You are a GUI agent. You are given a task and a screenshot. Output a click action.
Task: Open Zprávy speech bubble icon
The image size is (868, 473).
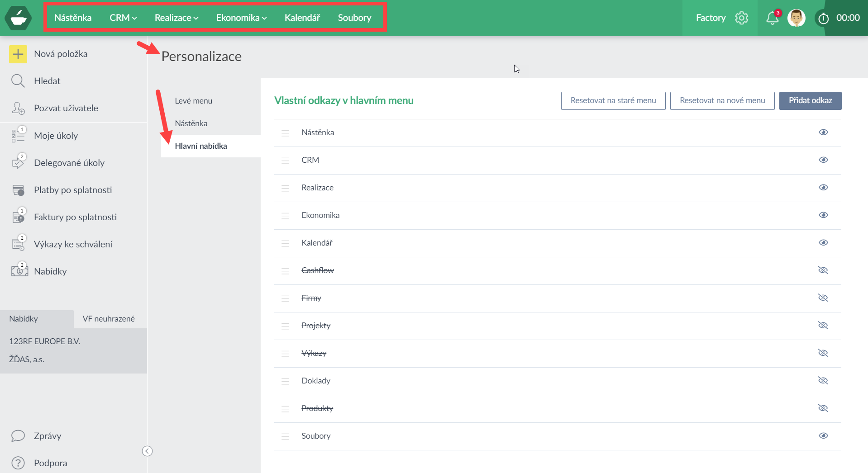point(18,436)
